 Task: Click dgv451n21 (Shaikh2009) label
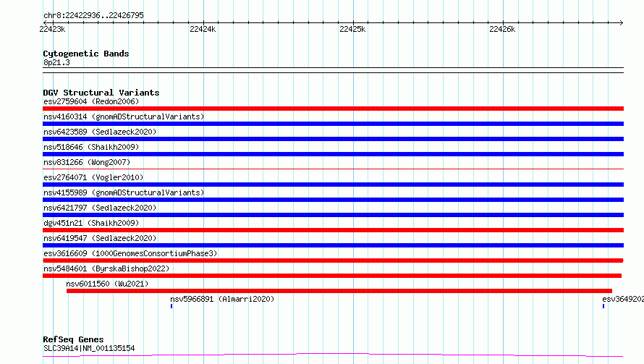91,223
